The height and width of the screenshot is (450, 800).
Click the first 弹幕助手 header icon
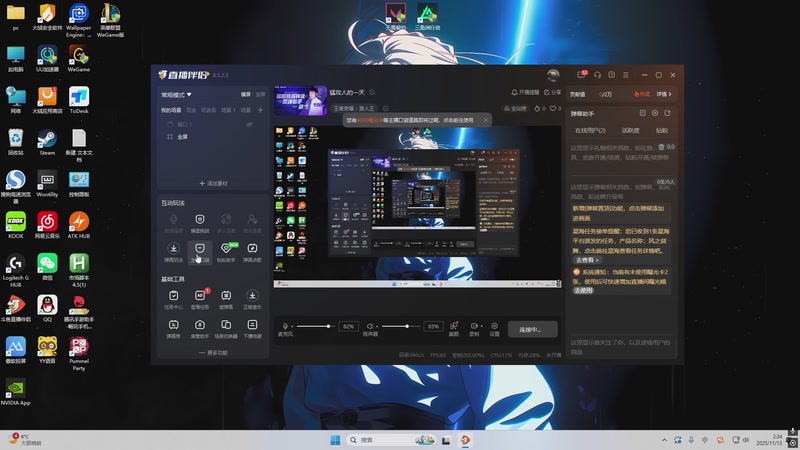[x=643, y=113]
